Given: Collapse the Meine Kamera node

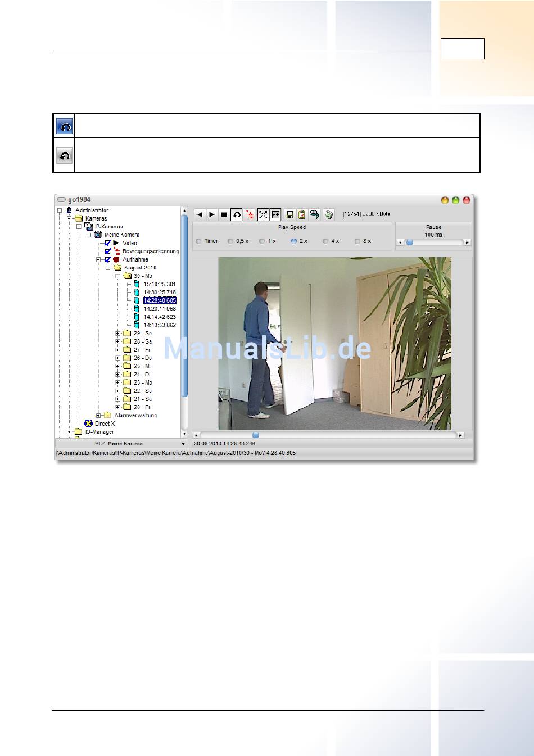Looking at the screenshot, I should (x=88, y=235).
